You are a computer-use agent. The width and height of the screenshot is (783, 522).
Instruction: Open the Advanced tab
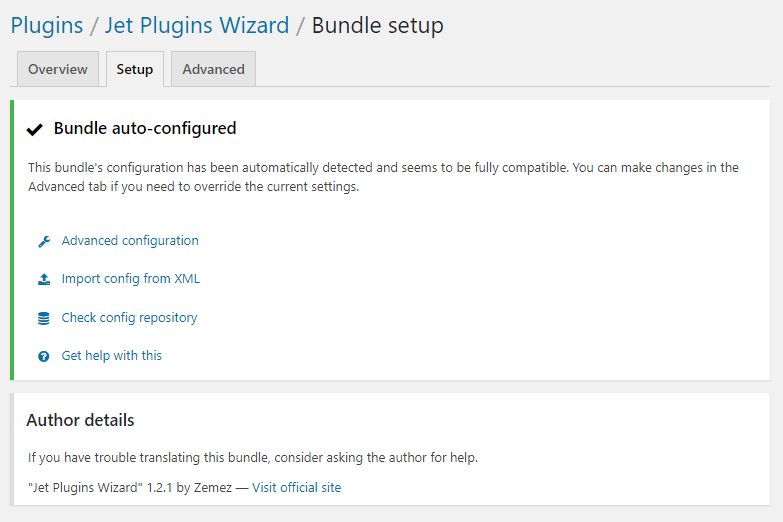click(x=214, y=69)
